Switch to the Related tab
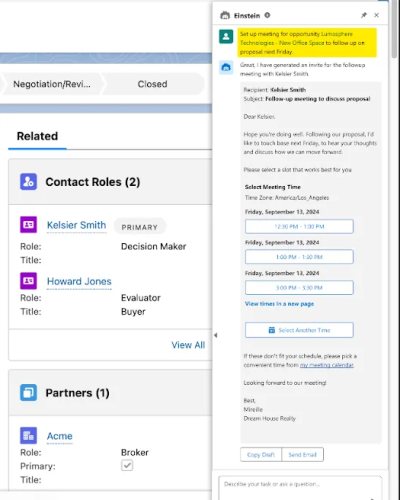The width and height of the screenshot is (400, 500). [37, 136]
